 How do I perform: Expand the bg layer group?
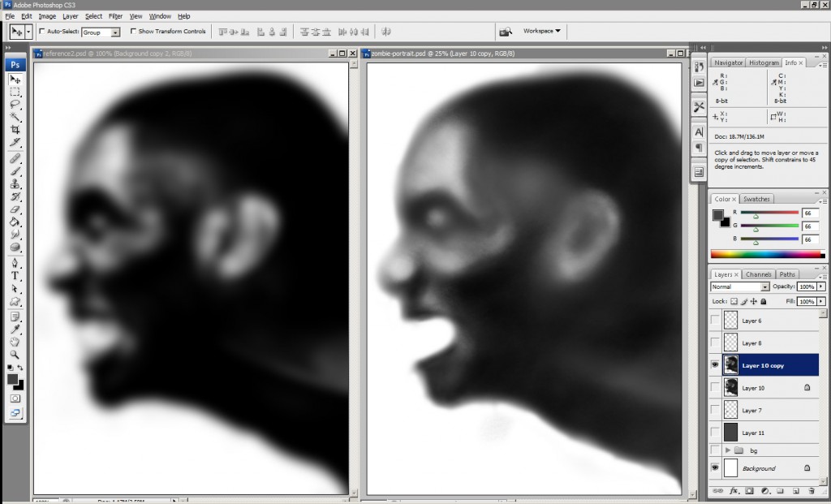[728, 450]
